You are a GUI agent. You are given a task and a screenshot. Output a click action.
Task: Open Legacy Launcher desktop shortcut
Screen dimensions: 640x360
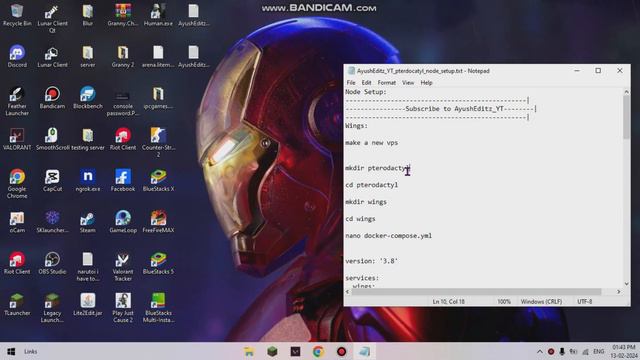[x=52, y=308]
